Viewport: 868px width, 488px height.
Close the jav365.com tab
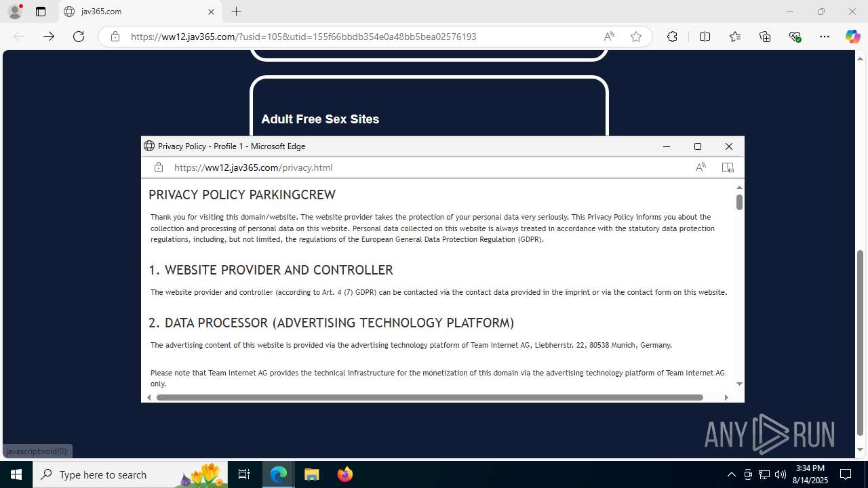tap(211, 12)
